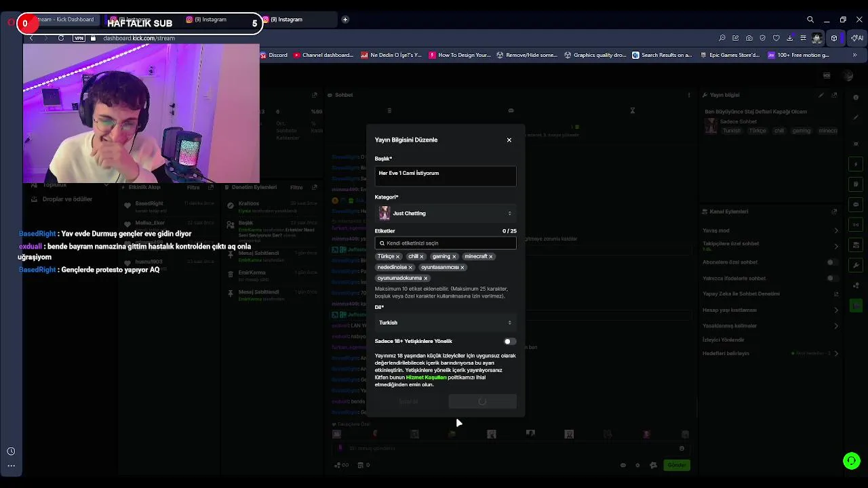Image resolution: width=868 pixels, height=488 pixels.
Task: Switch to the second Instagram tab
Action: (211, 20)
